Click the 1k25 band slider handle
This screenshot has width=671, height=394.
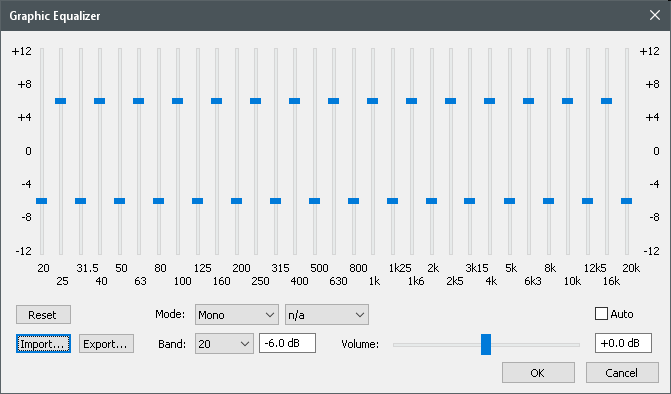pyautogui.click(x=392, y=201)
